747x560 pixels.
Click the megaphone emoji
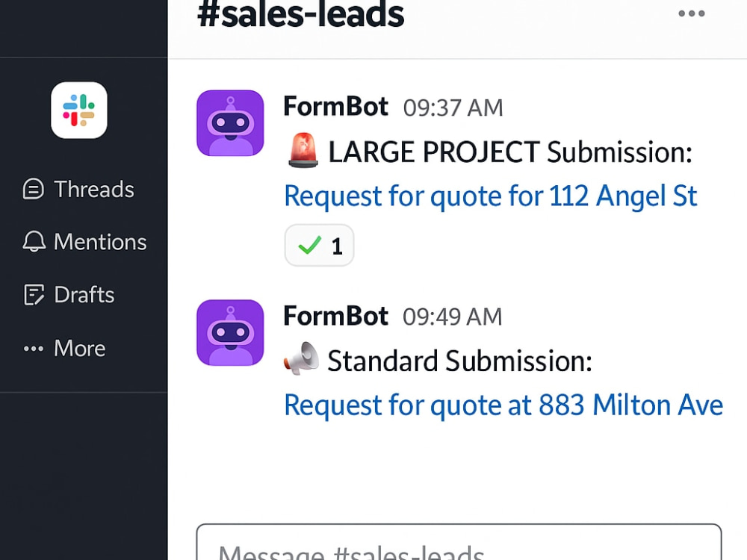[302, 358]
